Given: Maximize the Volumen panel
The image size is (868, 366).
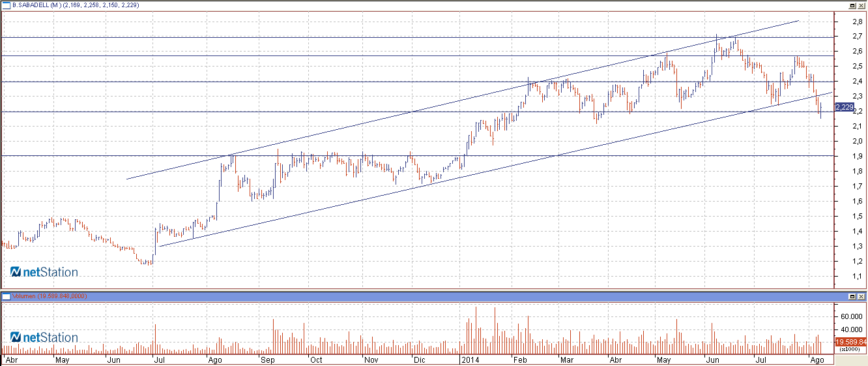Looking at the screenshot, I should click(x=852, y=296).
